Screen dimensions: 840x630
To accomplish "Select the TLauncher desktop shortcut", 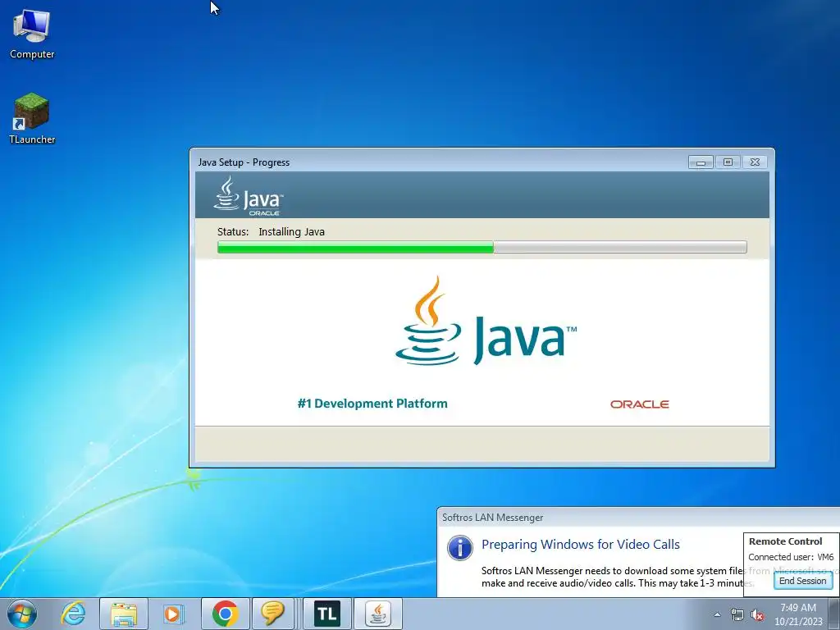I will [x=32, y=119].
